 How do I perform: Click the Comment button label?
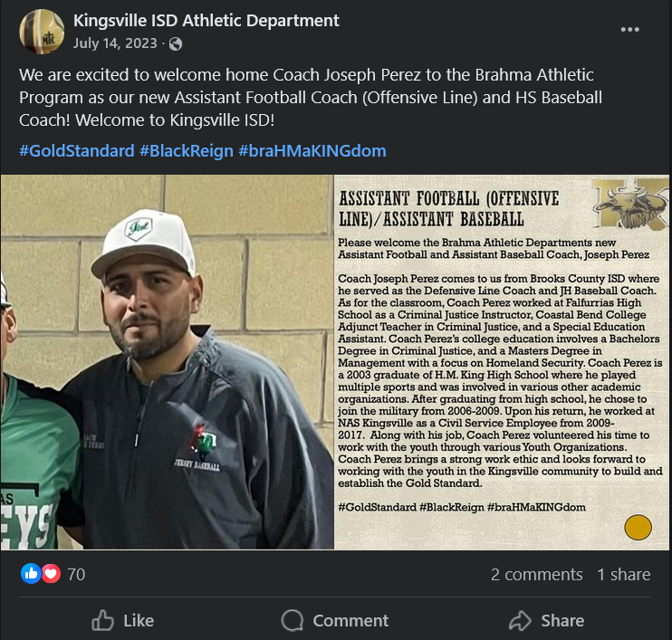(350, 621)
